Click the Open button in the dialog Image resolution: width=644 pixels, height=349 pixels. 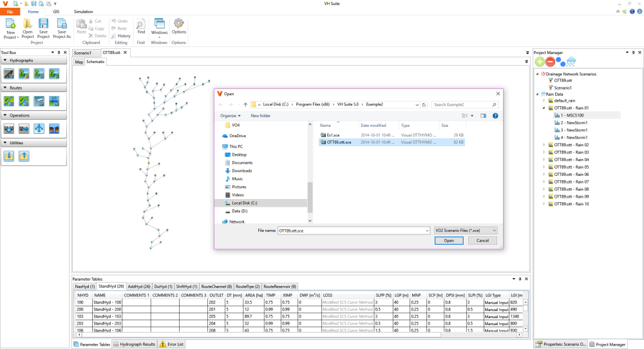pyautogui.click(x=449, y=241)
